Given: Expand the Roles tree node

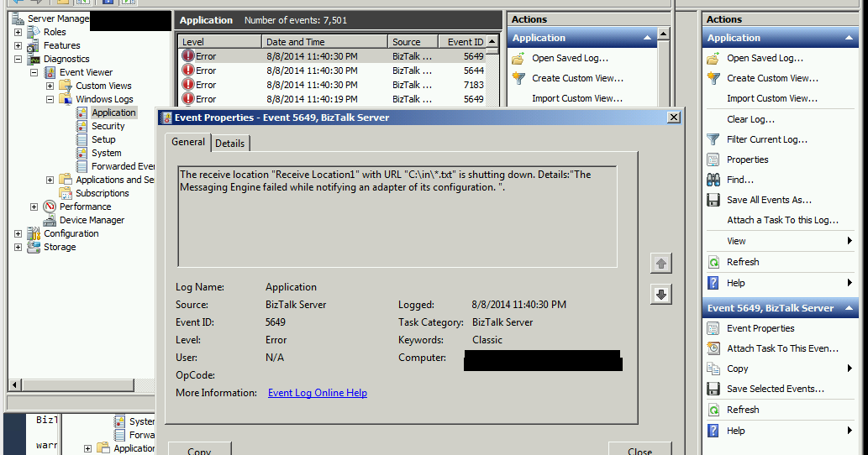Looking at the screenshot, I should (18, 32).
